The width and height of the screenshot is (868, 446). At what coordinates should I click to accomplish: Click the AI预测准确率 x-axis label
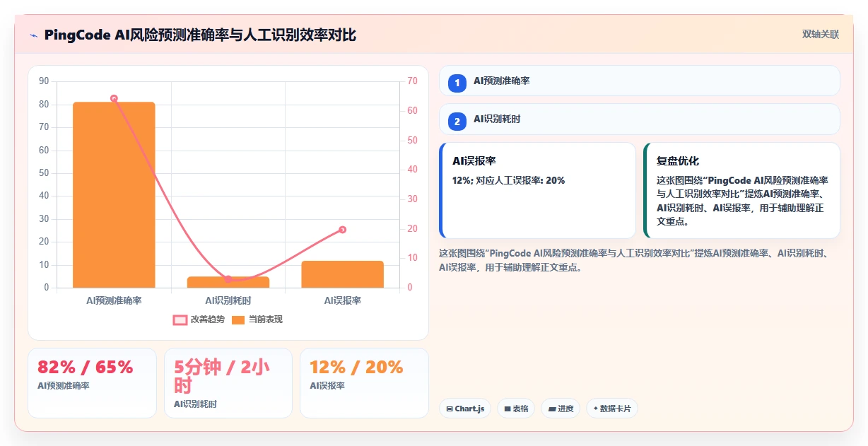(x=114, y=300)
